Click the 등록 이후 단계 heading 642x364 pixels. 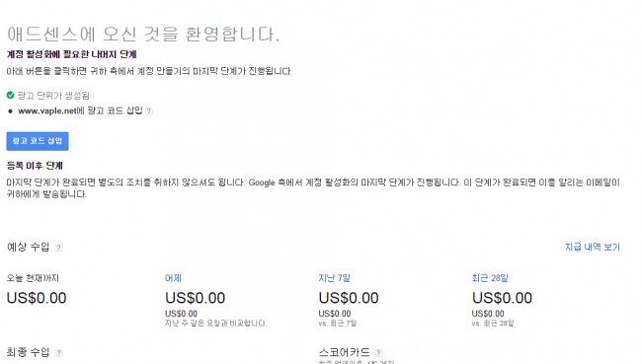click(35, 166)
